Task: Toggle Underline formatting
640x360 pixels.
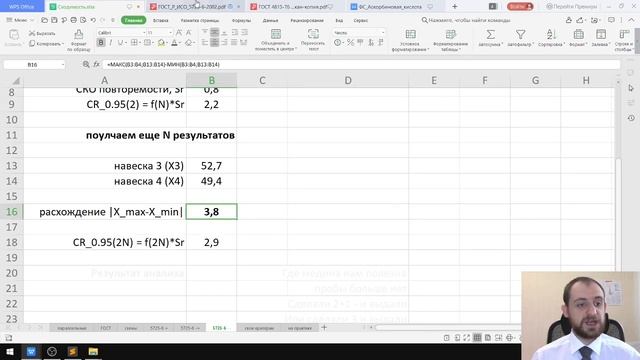Action: [120, 42]
